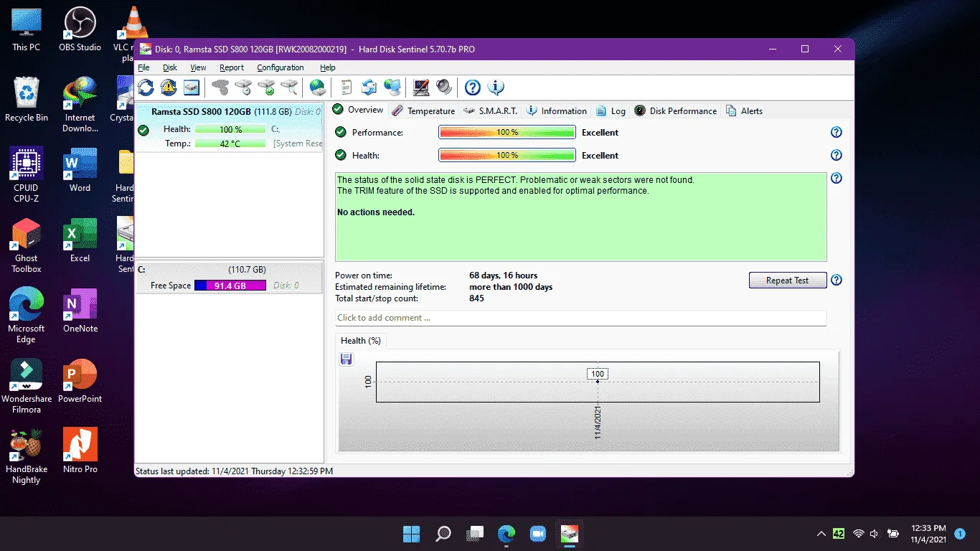Viewport: 980px width, 551px height.
Task: Click the Health 100 % bar labeled Excellent
Action: pos(507,155)
